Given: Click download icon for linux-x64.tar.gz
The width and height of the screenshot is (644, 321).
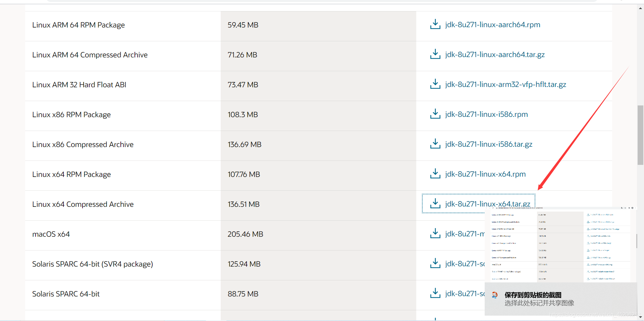Looking at the screenshot, I should click(435, 203).
